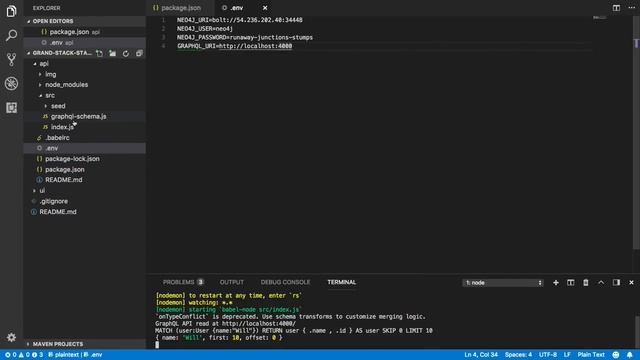Click the NEO4J_USER=neo4j line
This screenshot has height=360, width=640.
click(205, 29)
